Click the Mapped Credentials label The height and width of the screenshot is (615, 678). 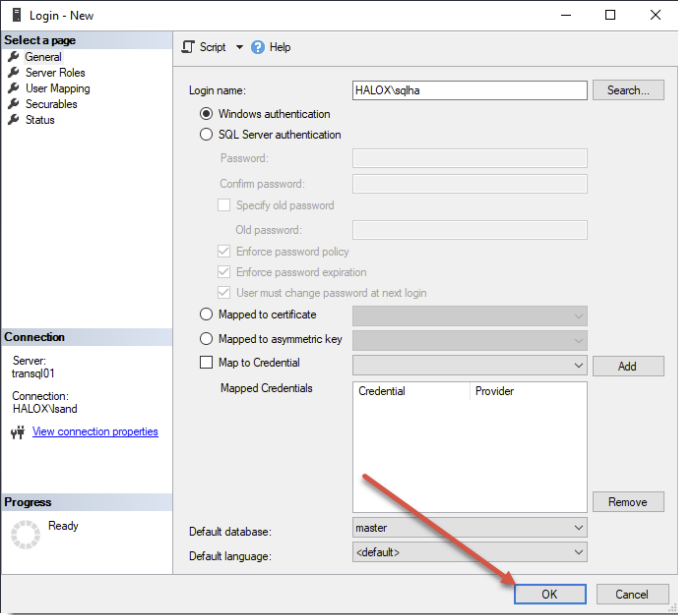pos(266,388)
